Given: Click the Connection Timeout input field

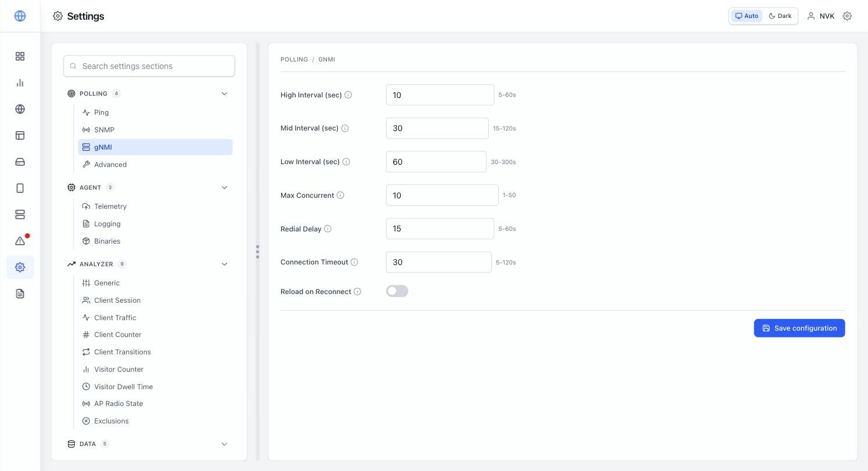Looking at the screenshot, I should click(439, 262).
